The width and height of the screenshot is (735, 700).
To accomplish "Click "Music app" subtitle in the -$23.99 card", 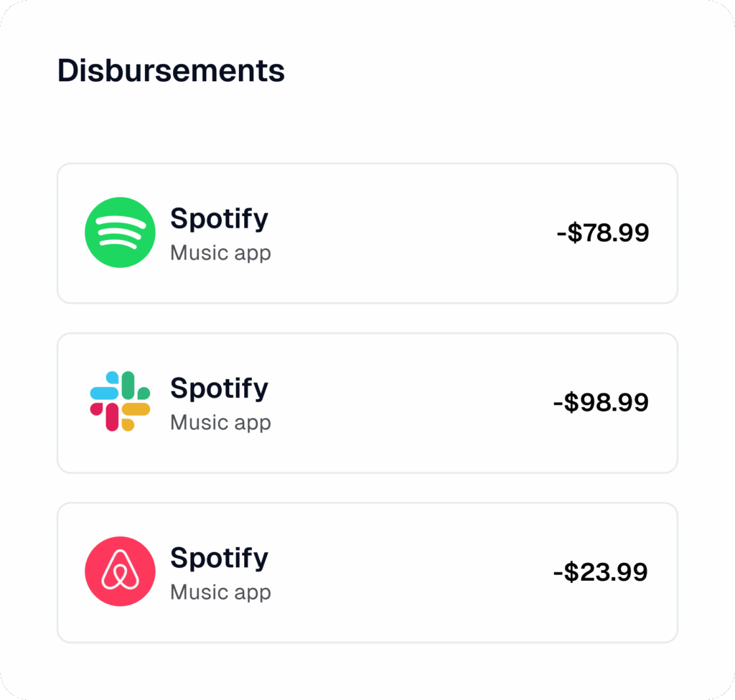I will (220, 592).
